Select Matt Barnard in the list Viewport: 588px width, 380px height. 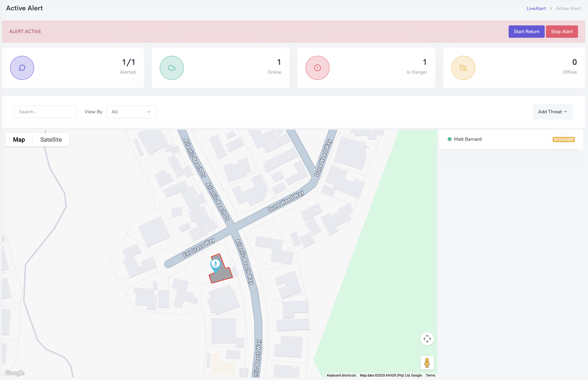[467, 139]
